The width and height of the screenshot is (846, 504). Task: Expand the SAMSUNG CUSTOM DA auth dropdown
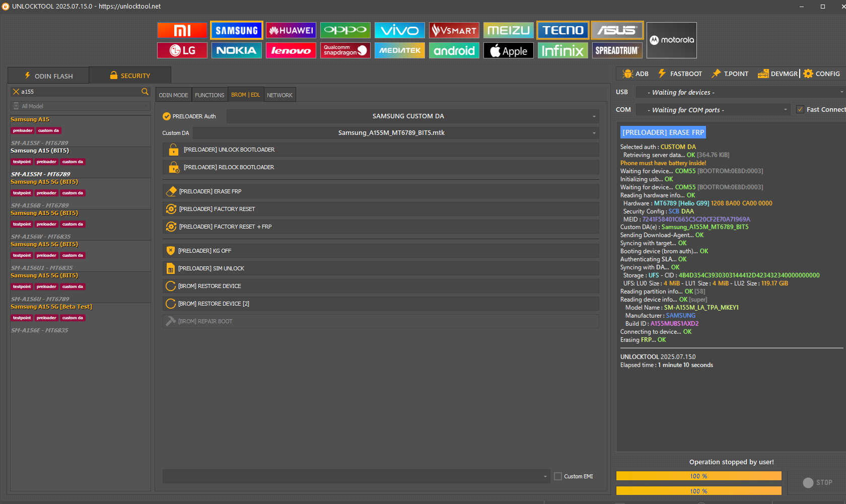[x=413, y=116]
